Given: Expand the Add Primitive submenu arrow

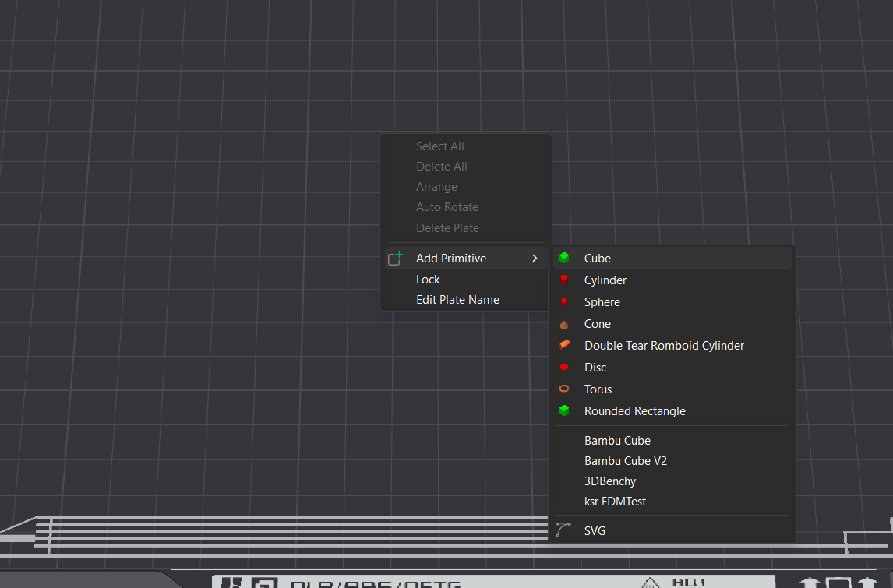Looking at the screenshot, I should pos(535,258).
